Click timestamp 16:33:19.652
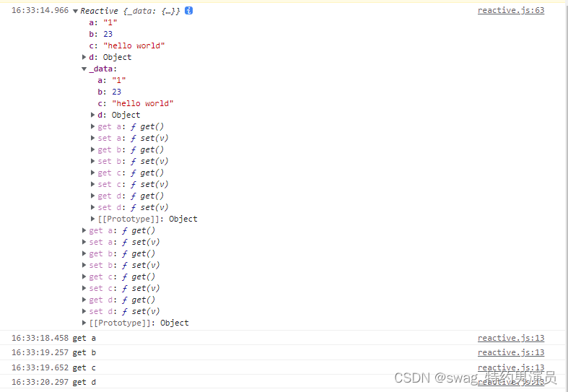 tap(40, 367)
